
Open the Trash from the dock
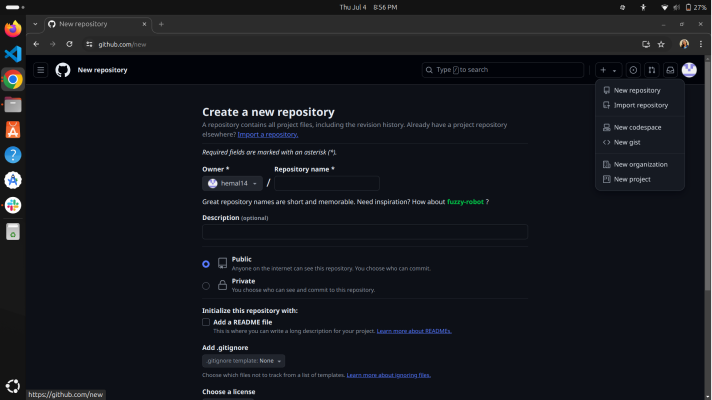[x=13, y=232]
